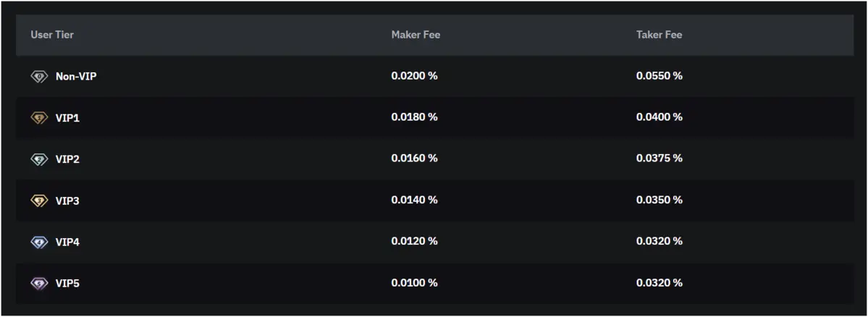Click the Non-VIP maker fee 0.0200 %

point(414,76)
